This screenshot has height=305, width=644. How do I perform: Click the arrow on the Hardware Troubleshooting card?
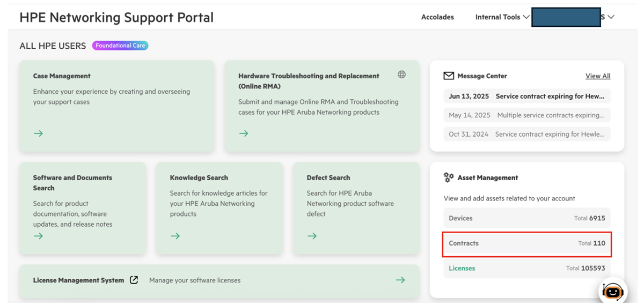click(x=244, y=133)
